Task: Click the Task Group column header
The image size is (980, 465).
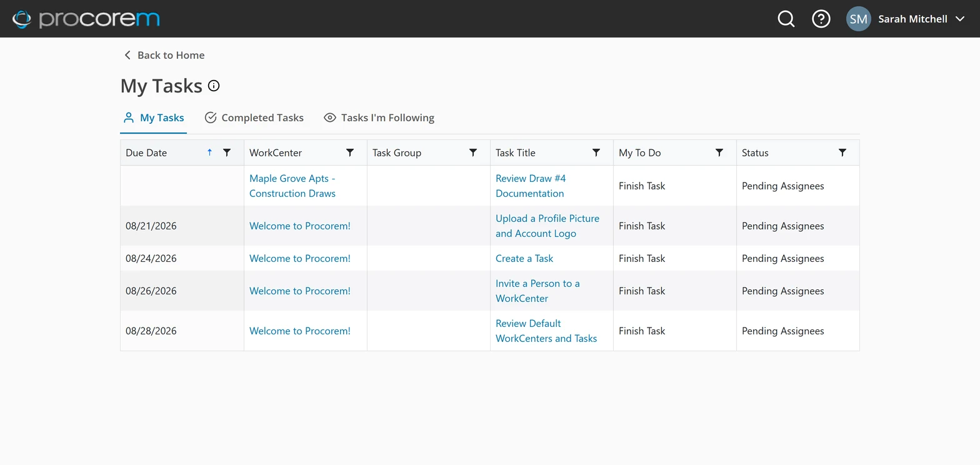Action: coord(397,152)
